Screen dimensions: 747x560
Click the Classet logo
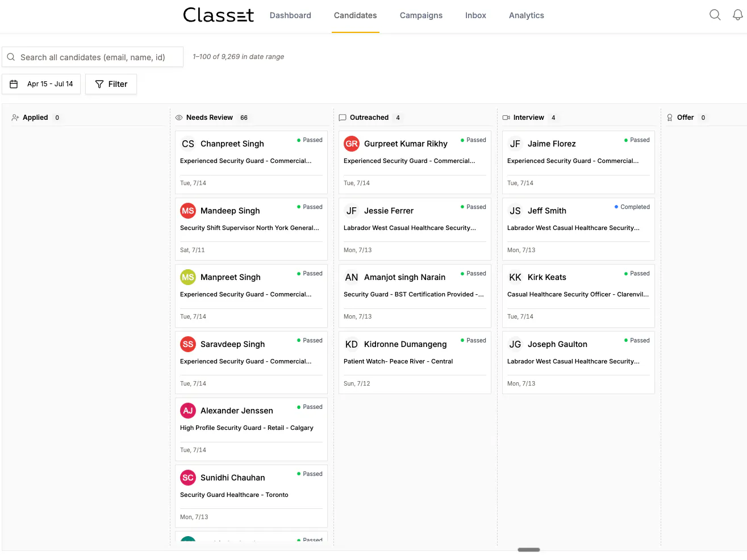point(218,15)
